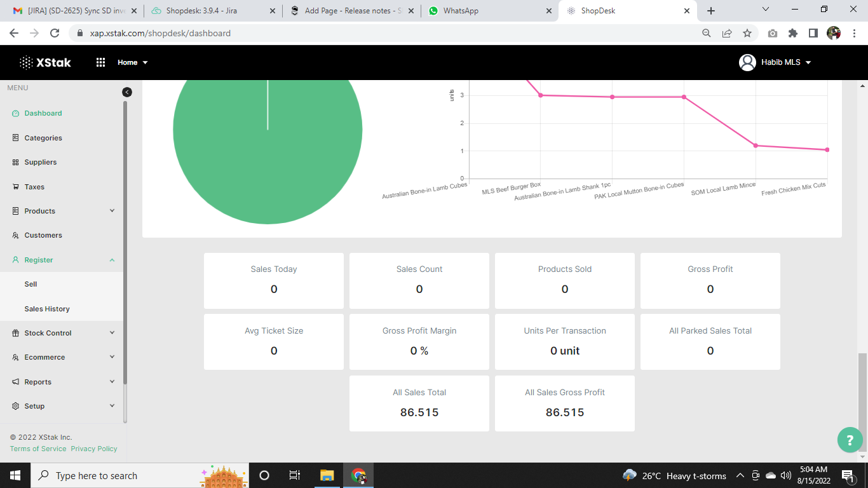Expand the Products submenu
The width and height of the screenshot is (868, 488).
(x=112, y=211)
